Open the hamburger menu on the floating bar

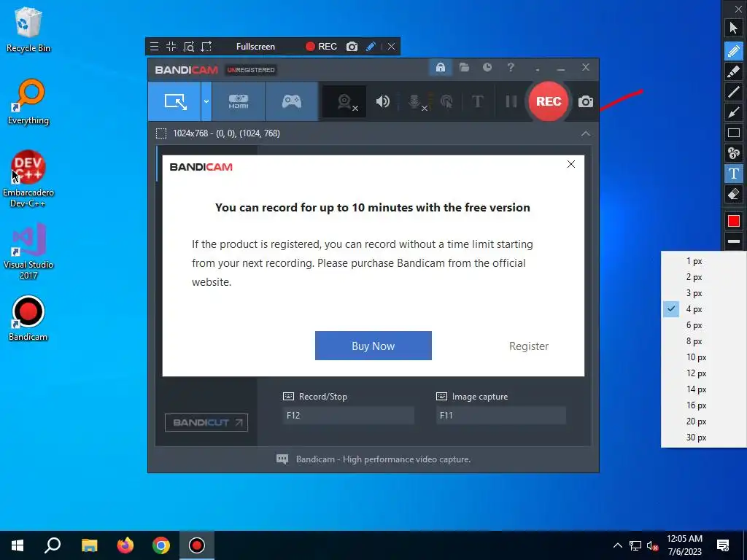(x=154, y=46)
